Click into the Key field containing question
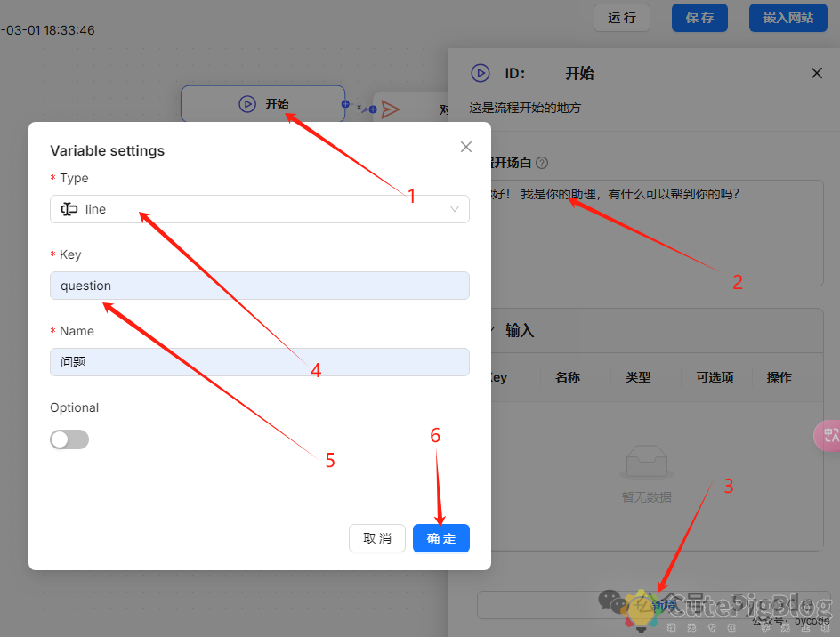840x637 pixels. pyautogui.click(x=259, y=286)
